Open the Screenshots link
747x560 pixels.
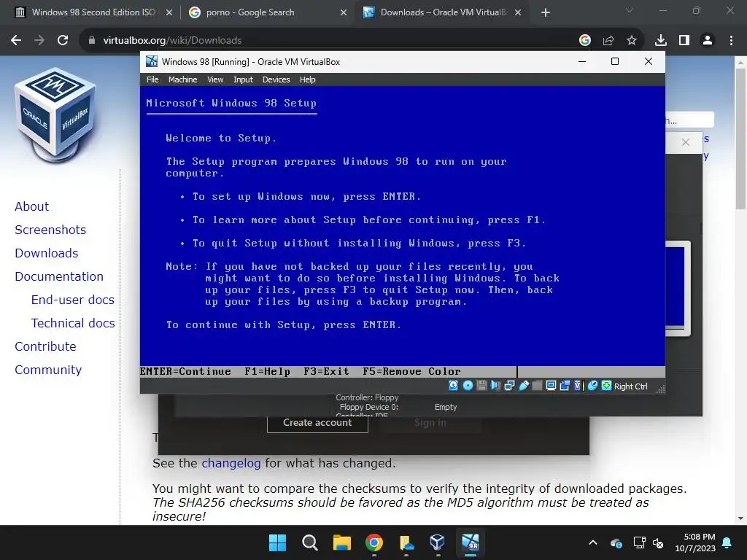[x=50, y=230]
